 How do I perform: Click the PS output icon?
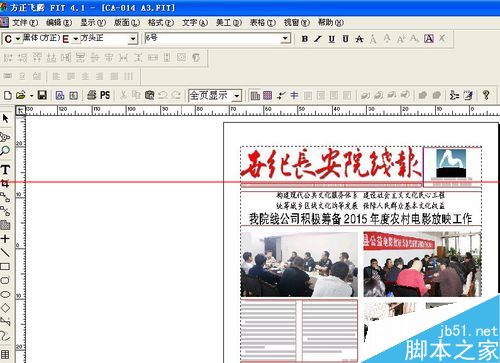click(105, 95)
